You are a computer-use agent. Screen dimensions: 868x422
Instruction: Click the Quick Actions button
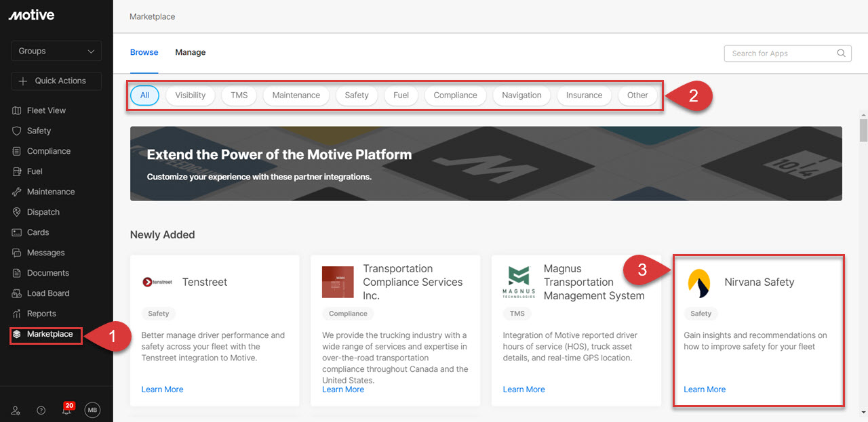tap(56, 81)
